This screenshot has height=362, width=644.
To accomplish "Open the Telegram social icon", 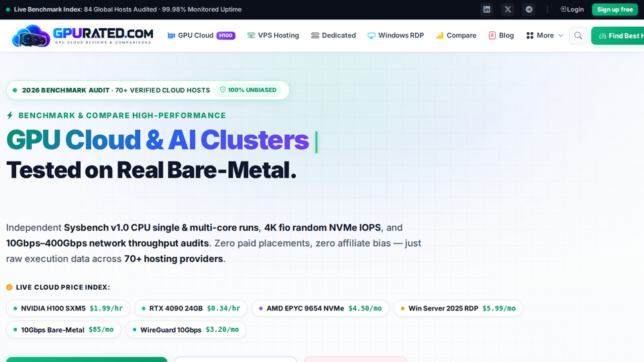I will point(529,9).
